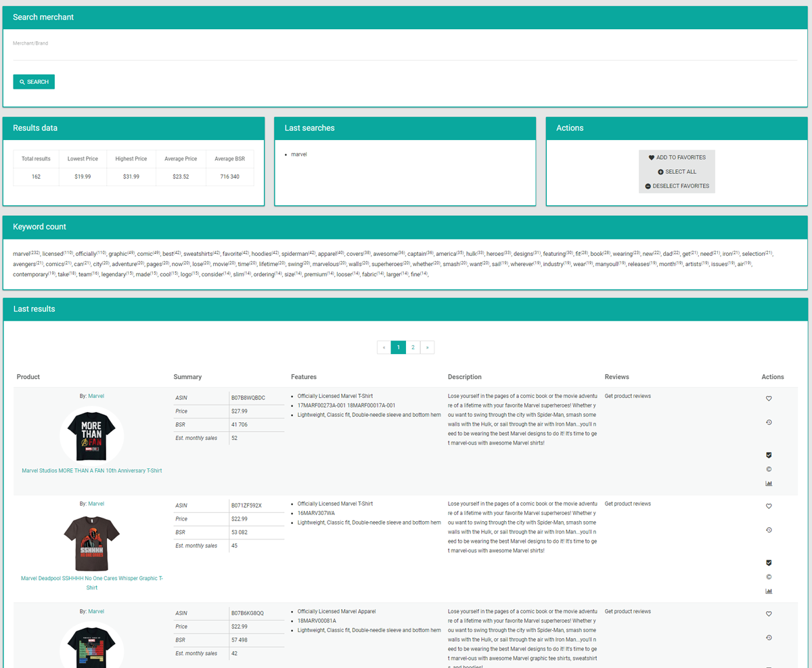812x668 pixels.
Task: Click Deselect Favorites in Actions panel
Action: pyautogui.click(x=677, y=186)
